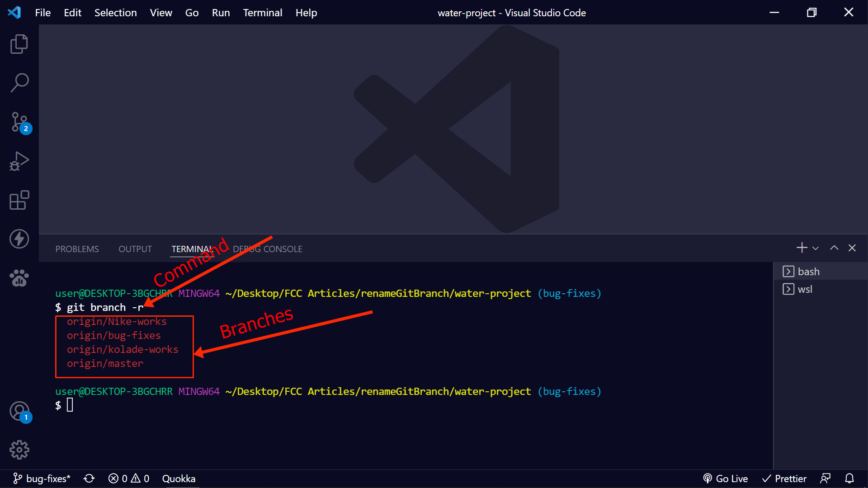Open the paw print extension view

[19, 278]
